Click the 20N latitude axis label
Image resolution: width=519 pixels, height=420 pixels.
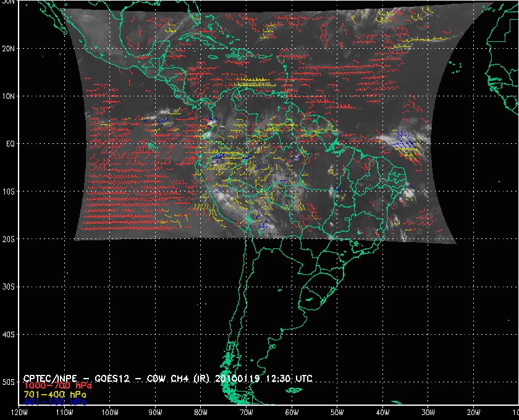point(9,48)
